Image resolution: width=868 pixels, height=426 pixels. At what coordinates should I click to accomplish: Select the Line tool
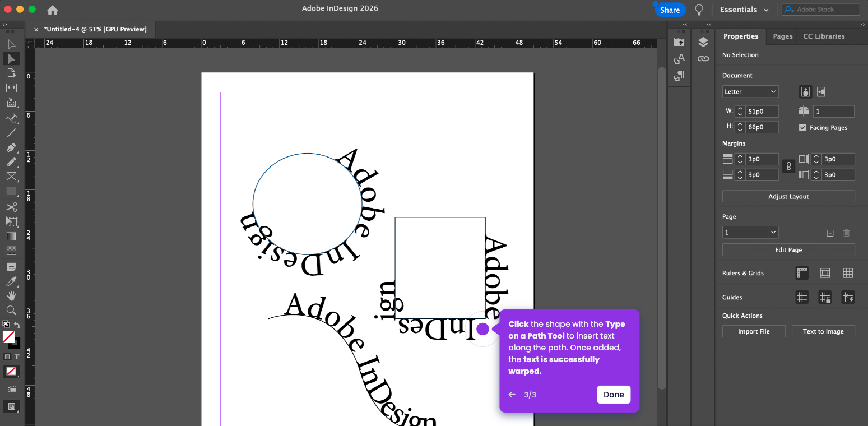[11, 133]
